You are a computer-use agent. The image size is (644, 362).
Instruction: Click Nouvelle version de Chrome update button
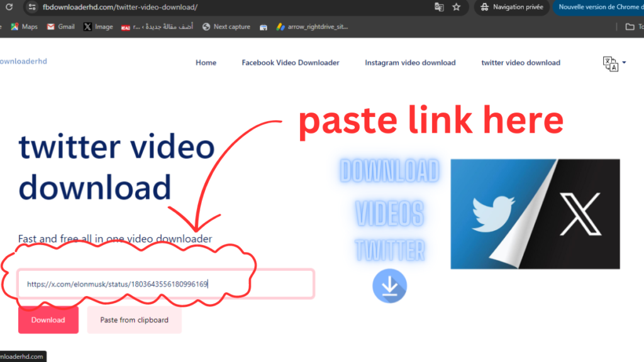click(x=599, y=7)
